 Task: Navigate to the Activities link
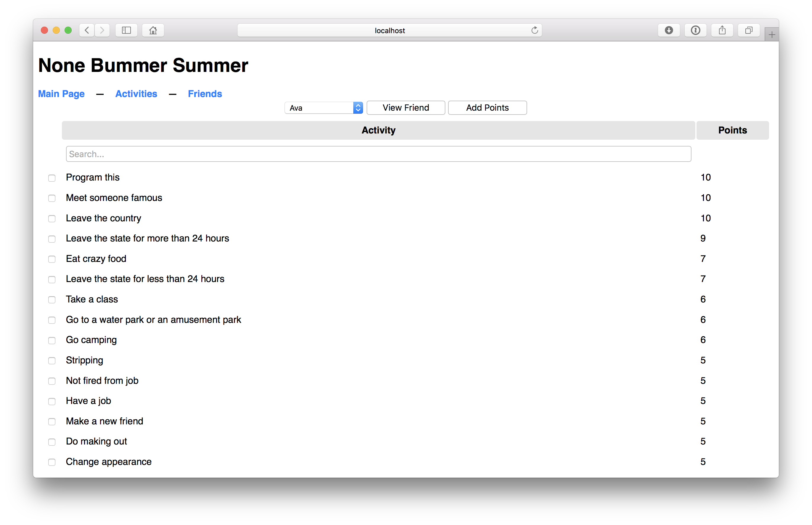(136, 94)
